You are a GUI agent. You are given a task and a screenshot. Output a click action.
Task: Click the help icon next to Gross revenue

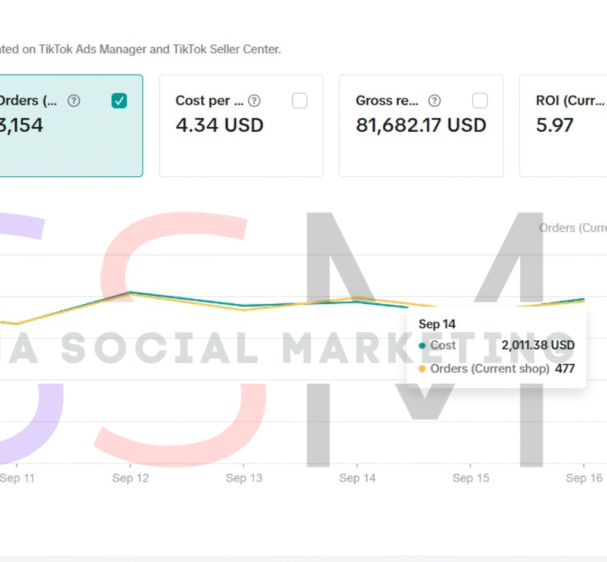pos(434,101)
